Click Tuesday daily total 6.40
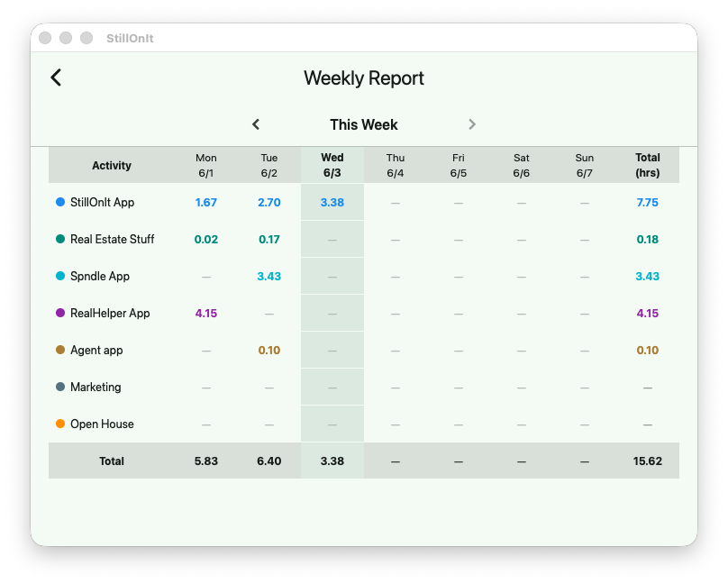The image size is (728, 584). coord(269,461)
